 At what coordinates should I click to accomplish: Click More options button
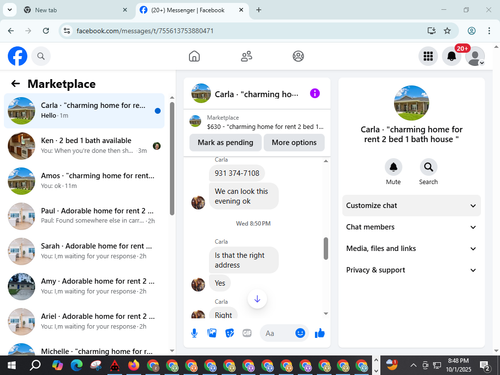[x=294, y=143]
